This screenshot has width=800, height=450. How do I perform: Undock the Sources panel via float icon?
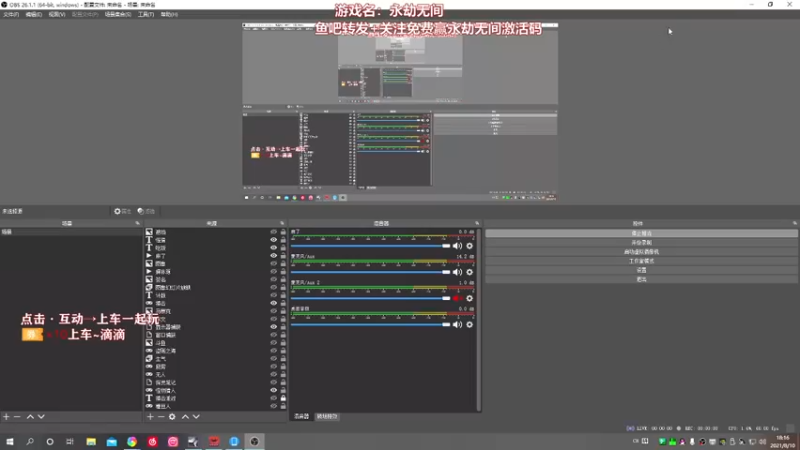(282, 223)
